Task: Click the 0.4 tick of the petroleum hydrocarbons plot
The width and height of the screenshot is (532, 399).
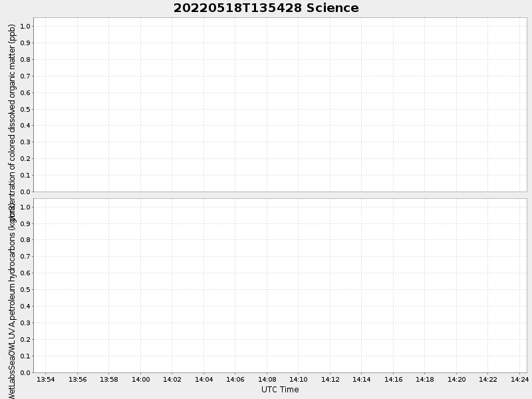Action: coord(25,307)
